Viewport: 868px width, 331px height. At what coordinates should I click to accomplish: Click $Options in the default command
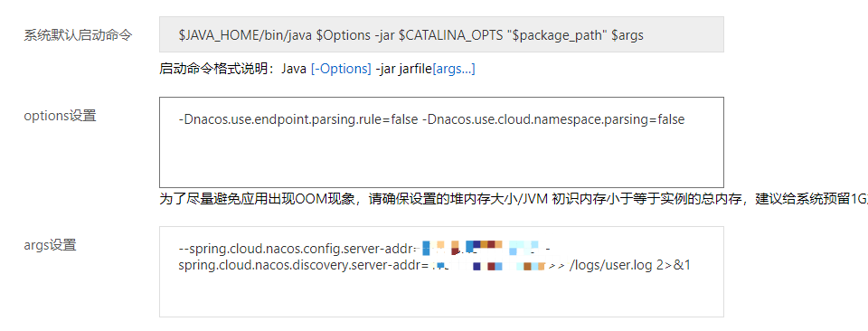point(344,35)
